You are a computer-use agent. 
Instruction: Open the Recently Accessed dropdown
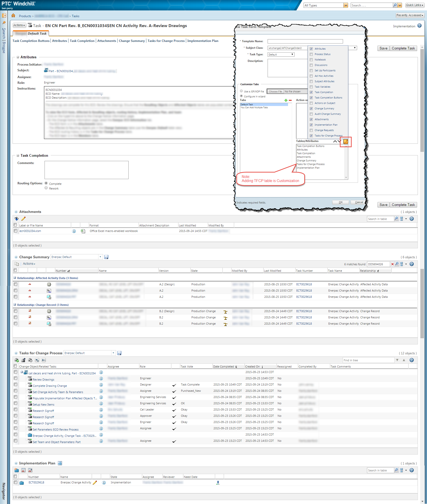point(410,15)
